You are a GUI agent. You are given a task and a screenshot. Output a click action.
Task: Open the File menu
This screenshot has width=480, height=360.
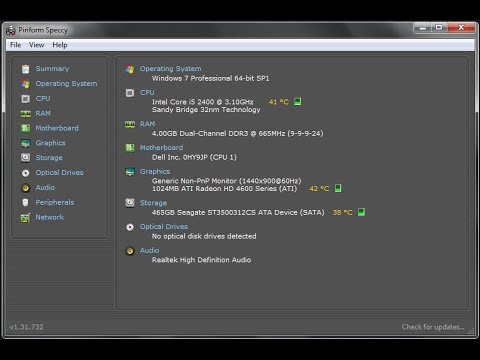pos(16,45)
